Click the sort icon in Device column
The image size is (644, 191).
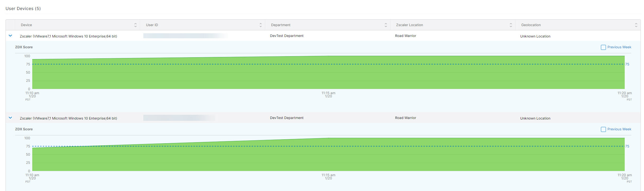point(135,25)
